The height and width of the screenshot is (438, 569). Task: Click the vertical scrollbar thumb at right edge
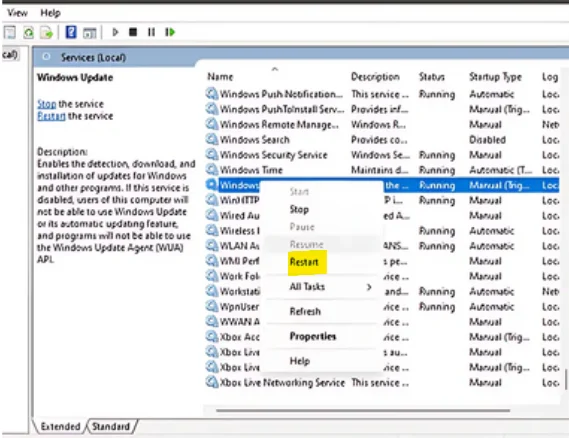tap(566, 378)
